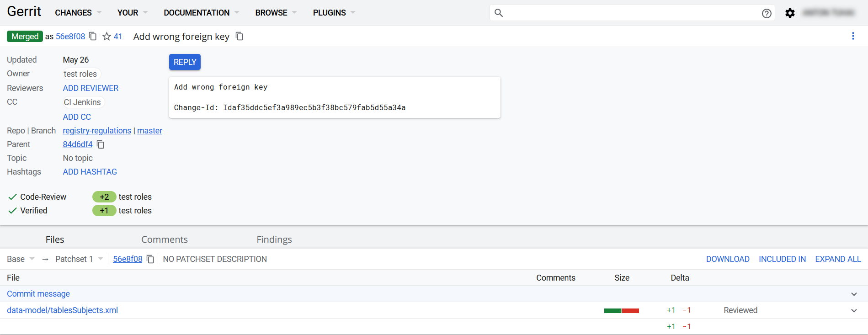Click the Code-Review label
This screenshot has height=335, width=868.
click(x=43, y=197)
